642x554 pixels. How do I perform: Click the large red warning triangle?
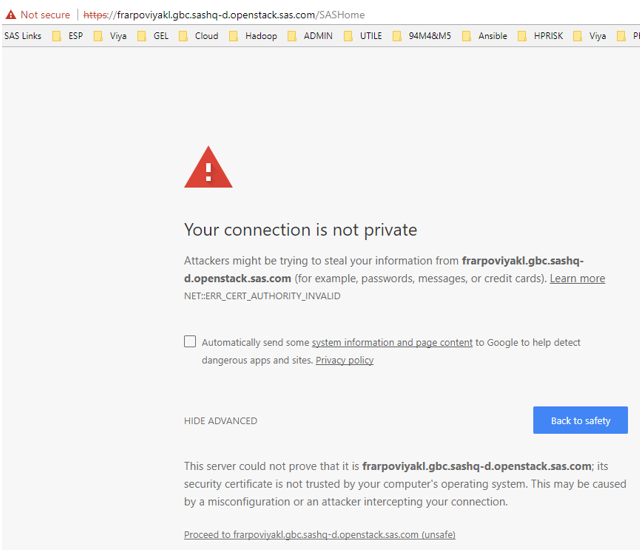208,168
